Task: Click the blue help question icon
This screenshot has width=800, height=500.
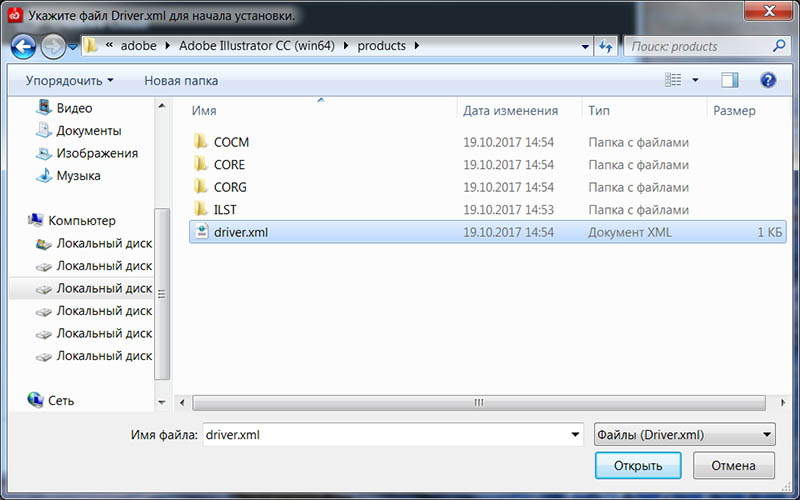Action: point(768,80)
